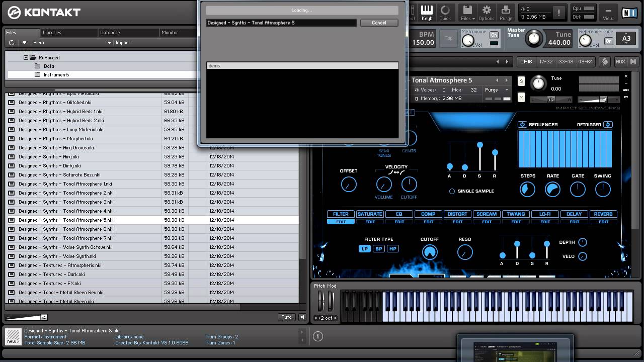The height and width of the screenshot is (362, 644).
Task: Toggle the DISTORT effect button
Action: pos(457,214)
